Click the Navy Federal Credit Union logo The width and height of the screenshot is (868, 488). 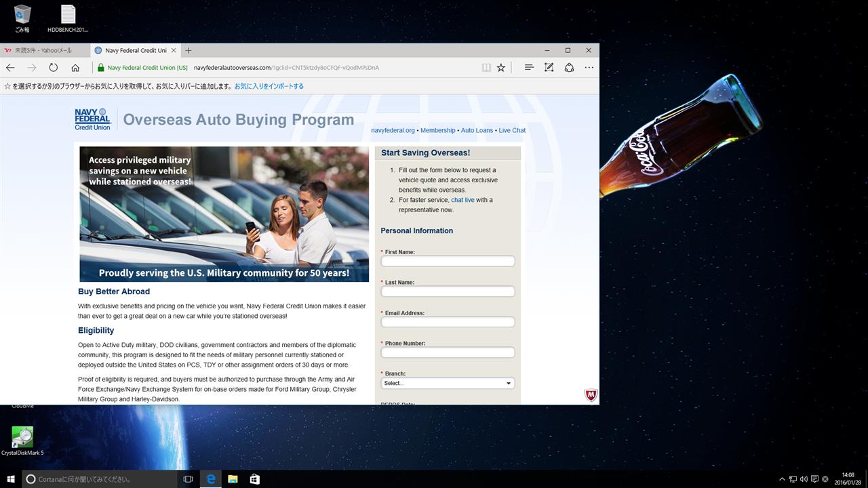[92, 119]
